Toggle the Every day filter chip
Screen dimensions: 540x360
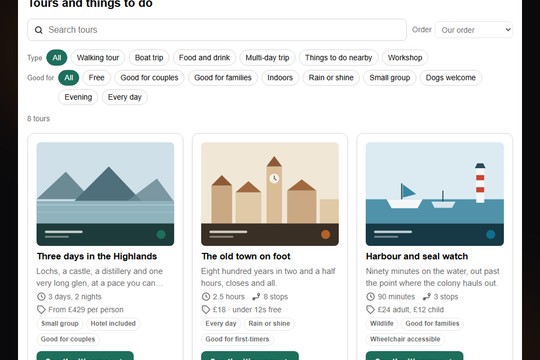click(125, 97)
